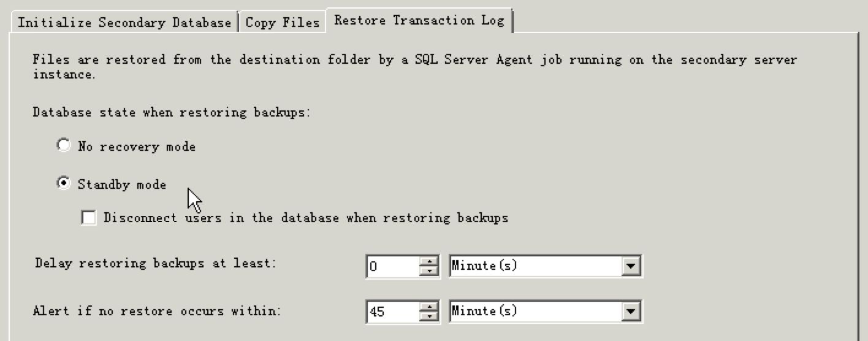The height and width of the screenshot is (341, 868).
Task: Focus the delay restoring backups number field
Action: coord(392,267)
